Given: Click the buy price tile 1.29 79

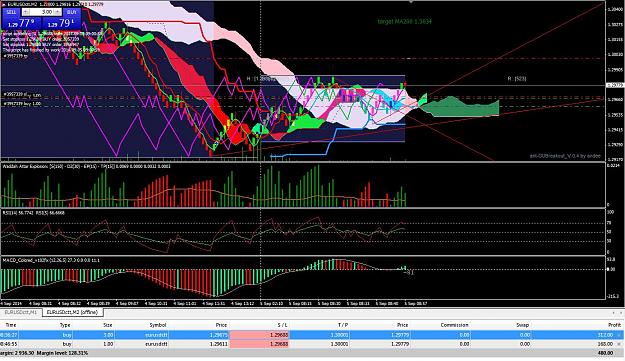Looking at the screenshot, I should coord(61,23).
